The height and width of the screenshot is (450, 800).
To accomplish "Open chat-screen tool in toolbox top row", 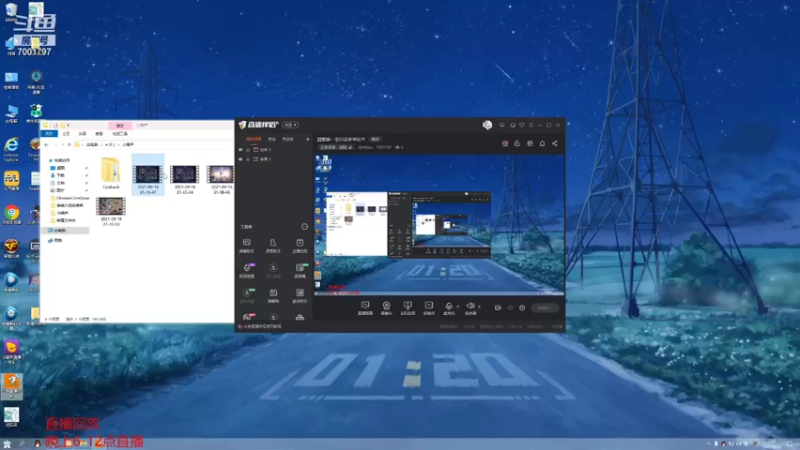I will (x=247, y=245).
